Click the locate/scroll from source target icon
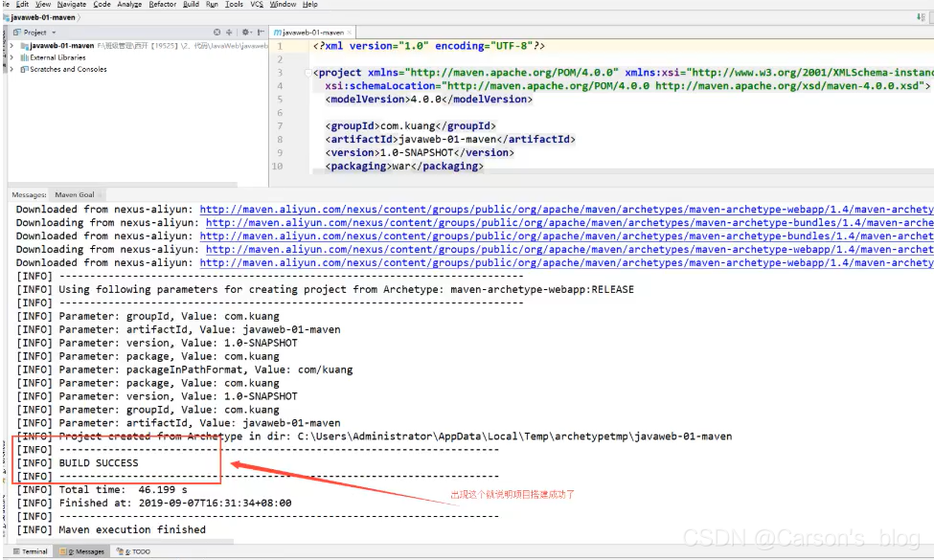 [x=216, y=33]
